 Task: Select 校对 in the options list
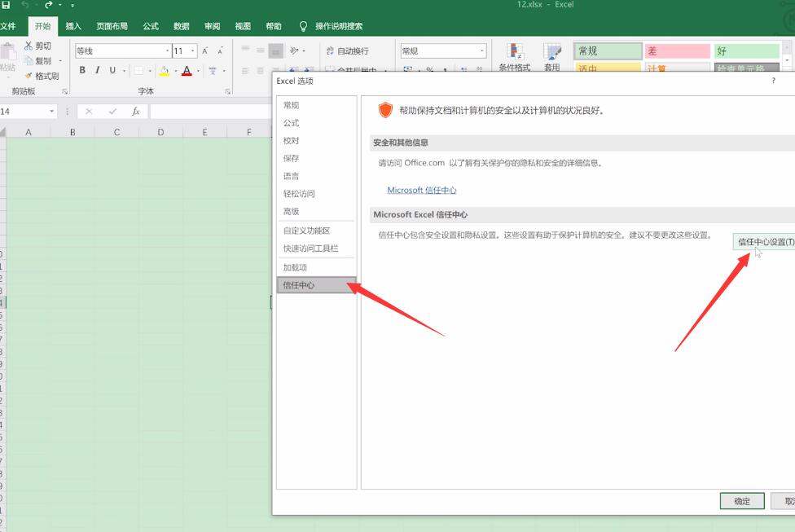tap(316, 140)
